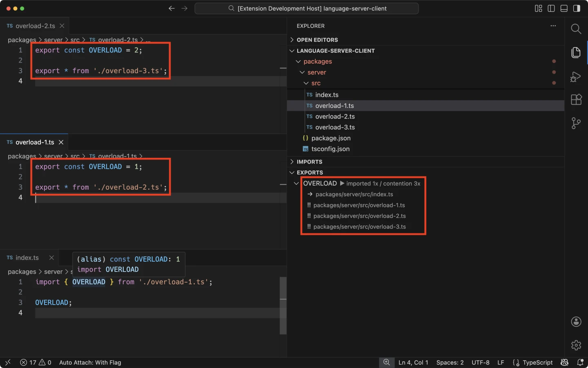Click the notifications bell in status bar
Screen dimensions: 588x368
click(580, 362)
